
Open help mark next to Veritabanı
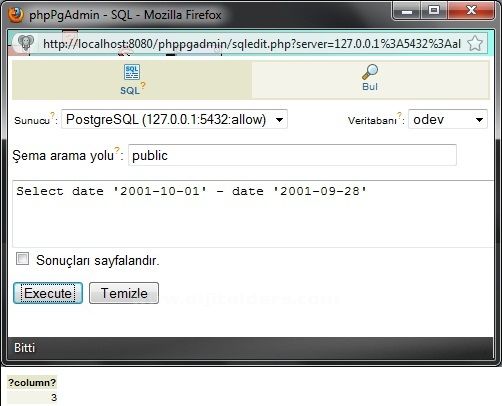click(x=399, y=115)
